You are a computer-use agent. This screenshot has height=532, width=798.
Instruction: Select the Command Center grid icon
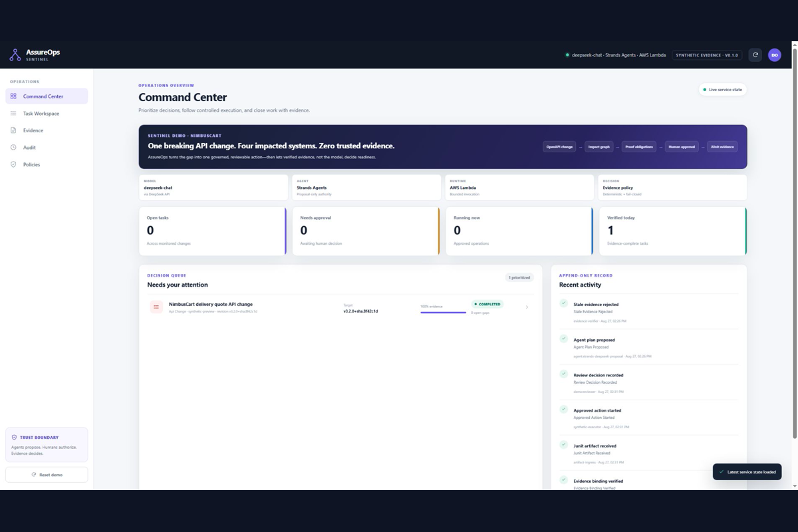[x=13, y=96]
